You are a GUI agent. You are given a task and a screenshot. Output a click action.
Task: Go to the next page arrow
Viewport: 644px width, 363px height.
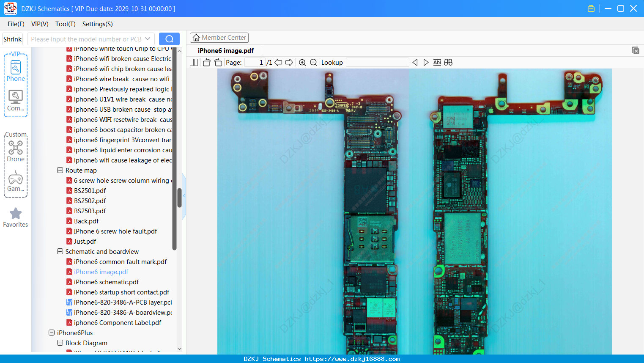[x=289, y=63]
